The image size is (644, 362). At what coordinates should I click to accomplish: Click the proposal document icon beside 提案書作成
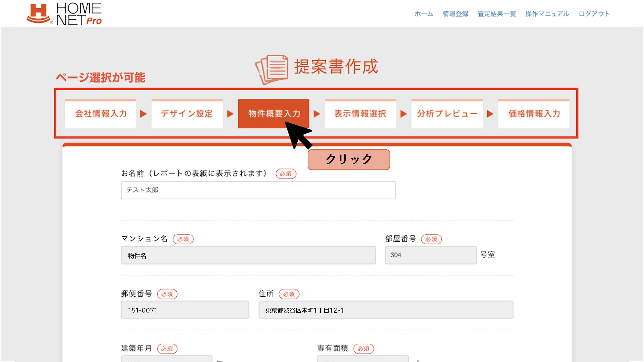coord(272,69)
